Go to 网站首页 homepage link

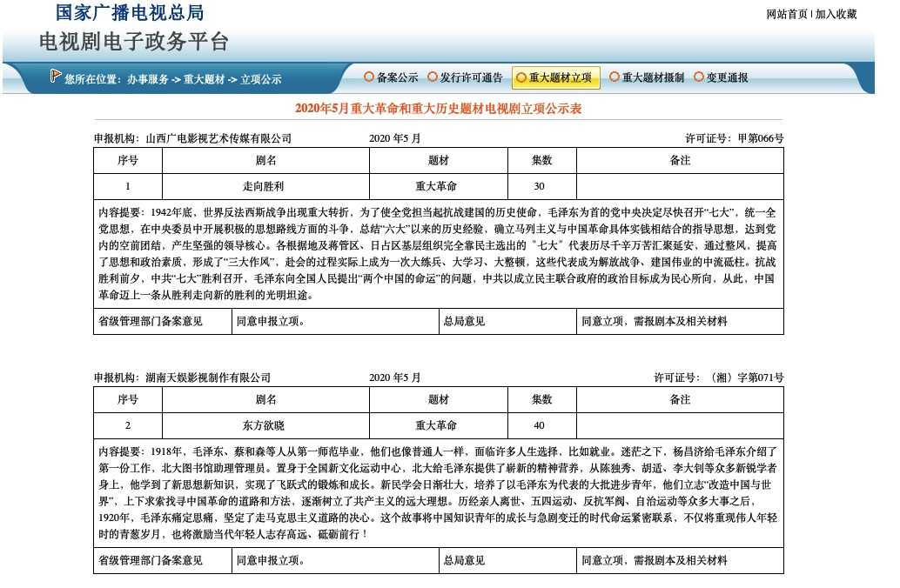(x=787, y=14)
